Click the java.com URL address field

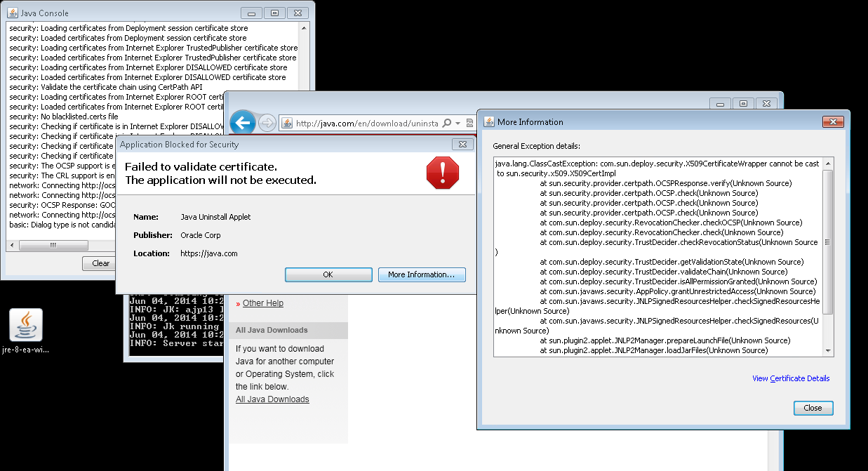(366, 124)
